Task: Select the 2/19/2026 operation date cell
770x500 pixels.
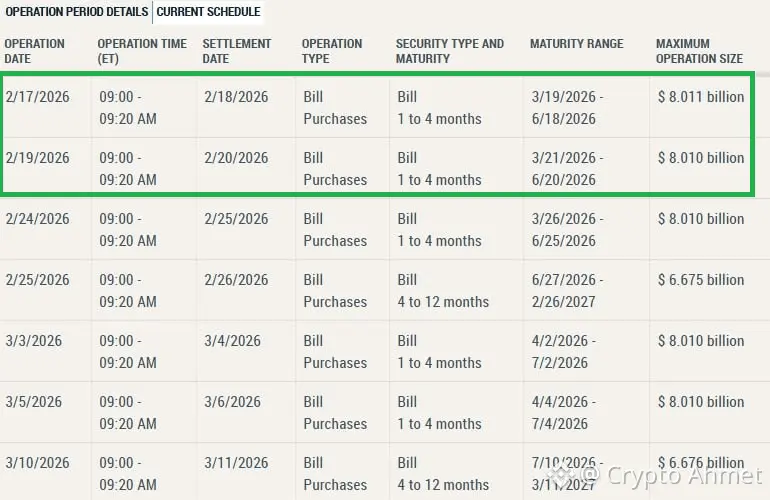Action: click(38, 158)
